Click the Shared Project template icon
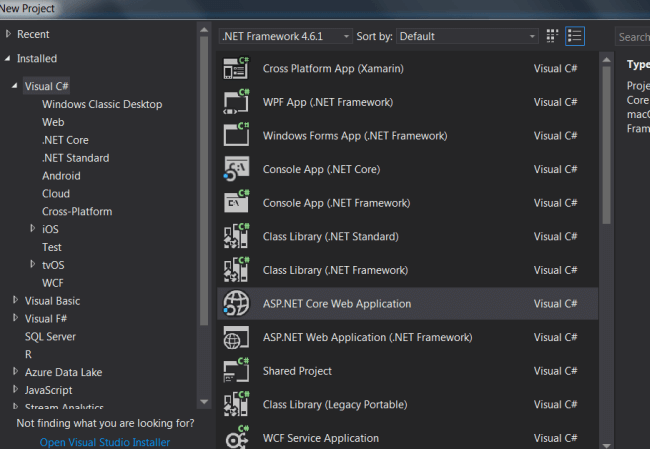Image resolution: width=650 pixels, height=449 pixels. 236,371
